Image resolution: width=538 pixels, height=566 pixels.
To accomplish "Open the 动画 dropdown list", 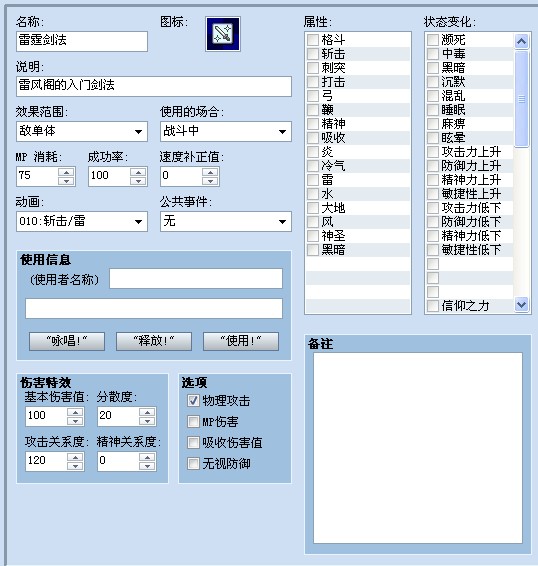I will (x=82, y=221).
